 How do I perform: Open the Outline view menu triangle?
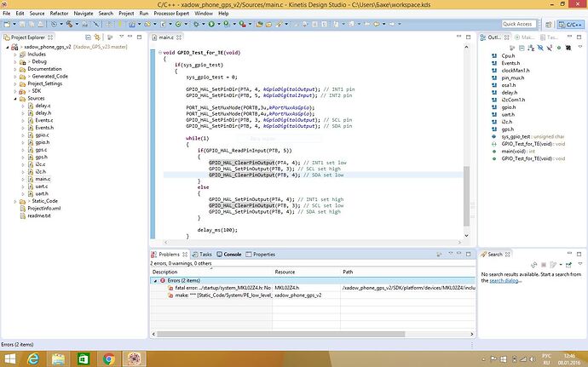coord(580,47)
